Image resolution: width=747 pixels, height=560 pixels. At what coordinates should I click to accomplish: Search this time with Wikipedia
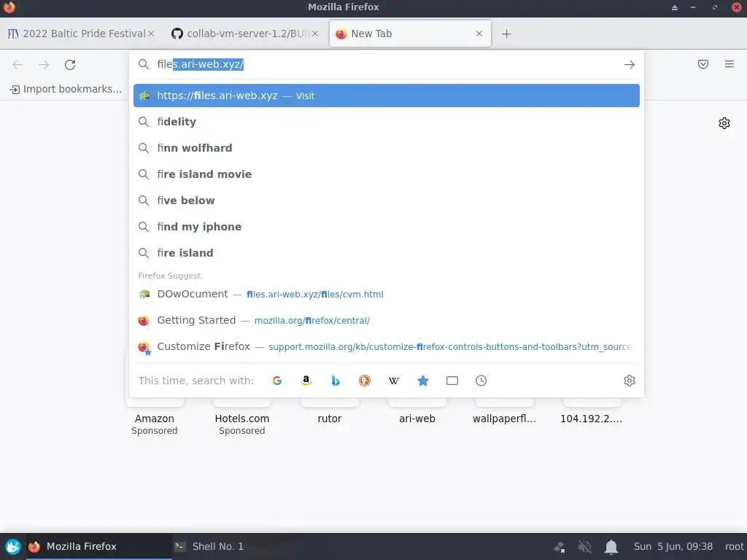click(x=393, y=381)
